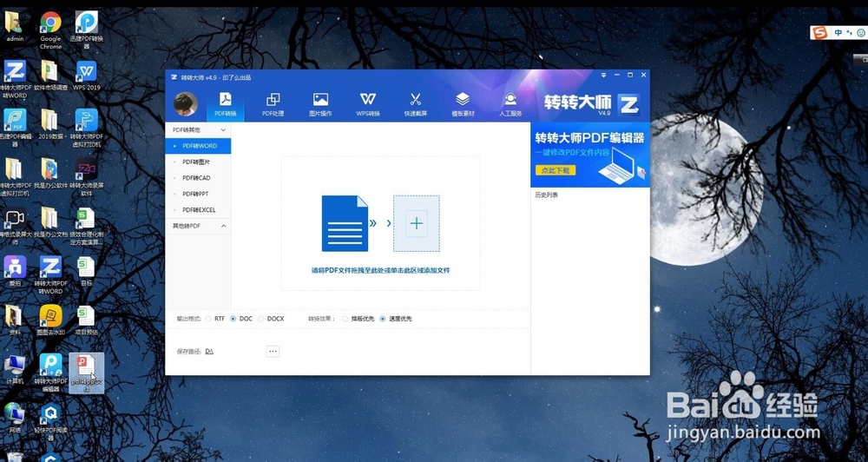Launch Google Chrome from desktop
The width and height of the screenshot is (868, 462).
point(50,30)
